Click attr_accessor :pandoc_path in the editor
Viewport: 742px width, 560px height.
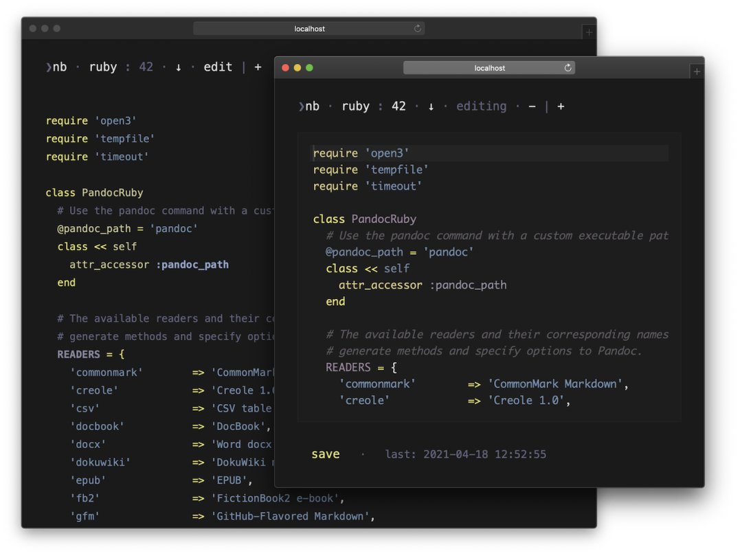[423, 285]
